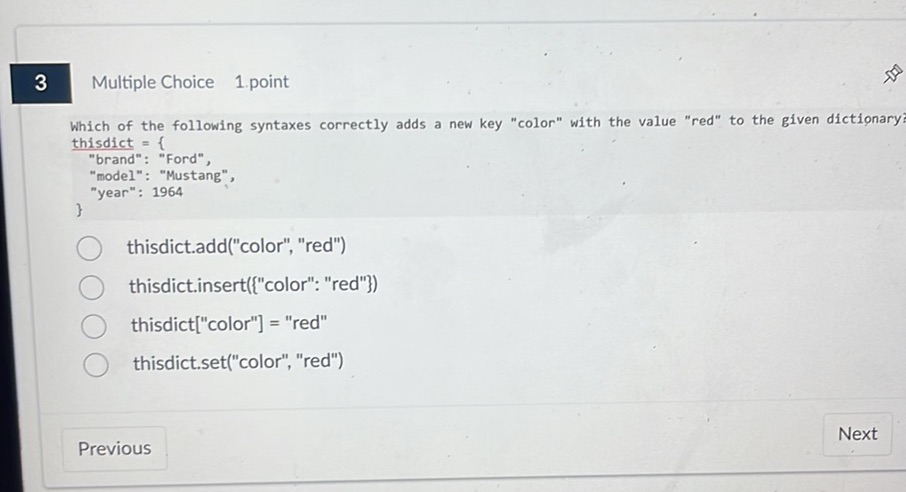Choose radio button for thisdict["color"] = "red"
Image resolution: width=906 pixels, height=492 pixels.
(93, 327)
